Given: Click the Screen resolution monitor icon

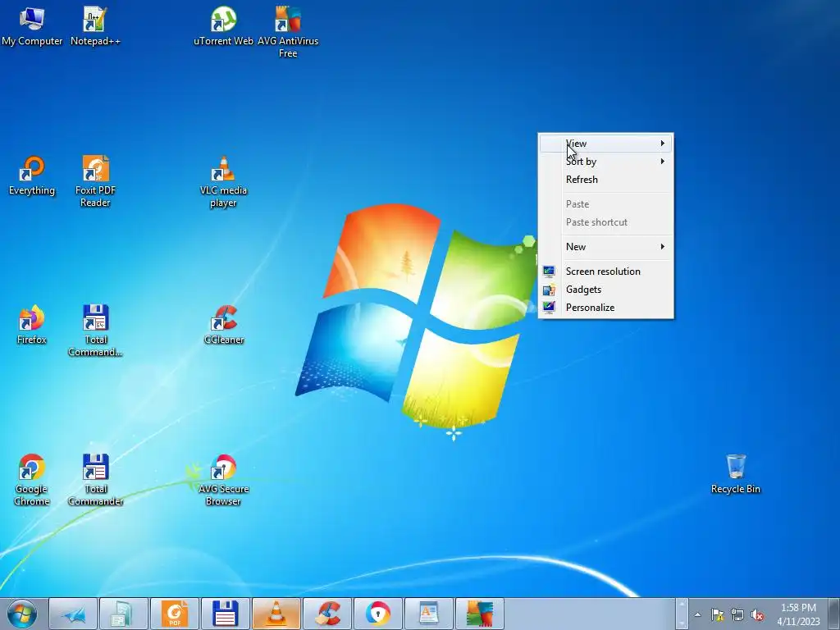Looking at the screenshot, I should coord(549,272).
